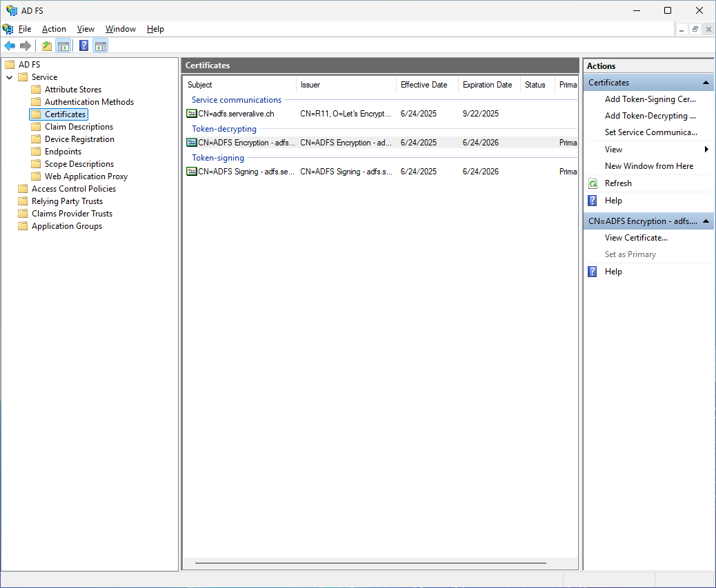Open the File menu

click(x=25, y=29)
